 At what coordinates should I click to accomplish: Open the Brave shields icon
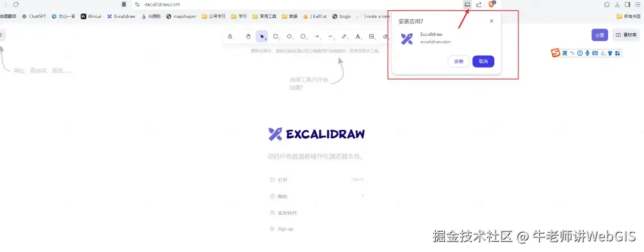(492, 4)
